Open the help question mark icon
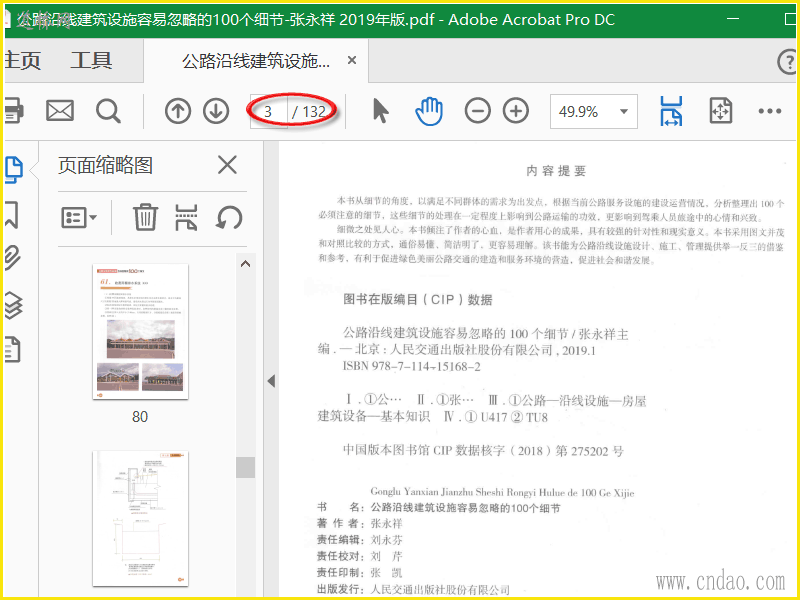This screenshot has width=800, height=600. coord(788,62)
